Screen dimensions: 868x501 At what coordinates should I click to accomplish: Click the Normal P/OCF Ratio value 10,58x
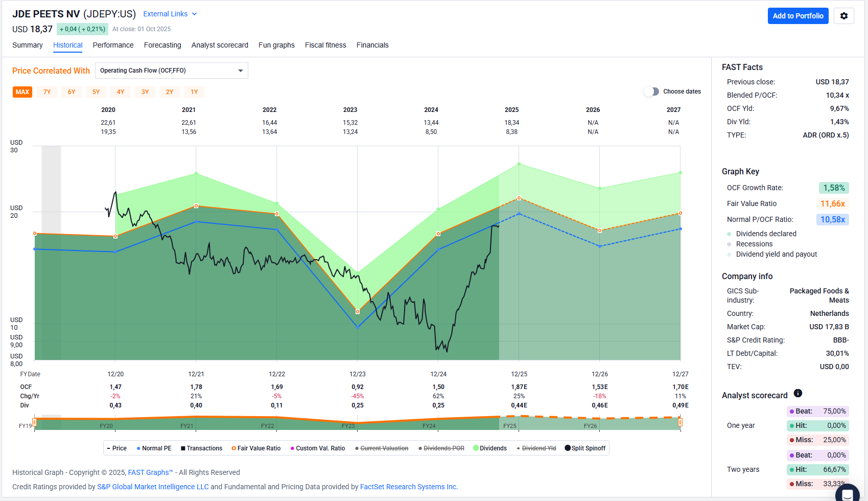coord(832,219)
